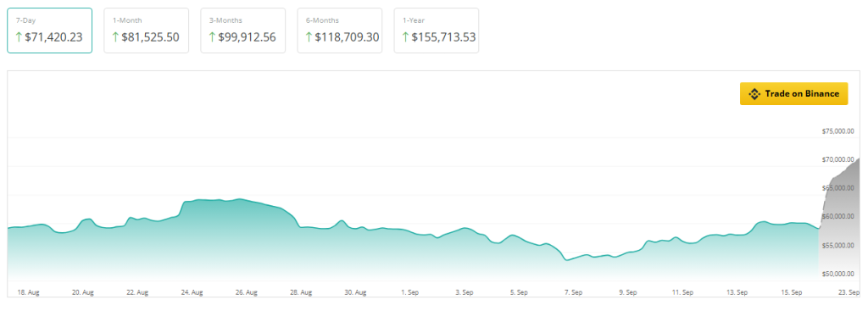Select the 6-Months $118,709.30 tab
Viewport: 868px width, 311px height.
click(339, 31)
